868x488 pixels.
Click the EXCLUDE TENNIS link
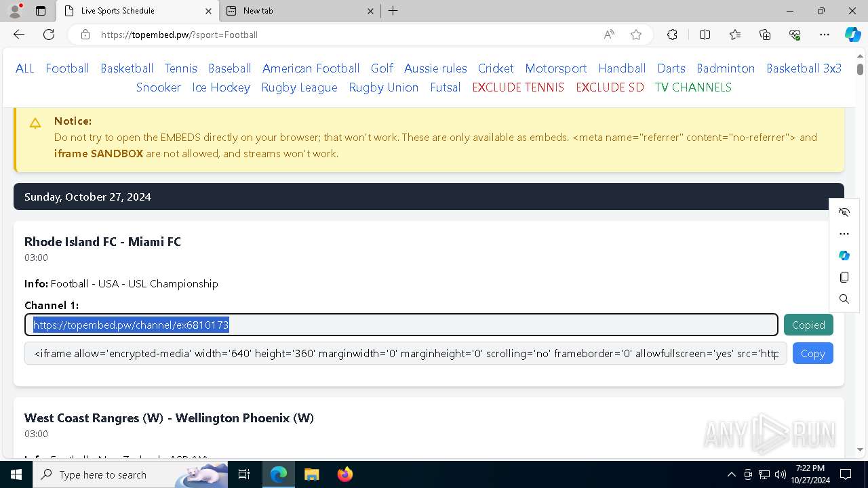tap(518, 87)
